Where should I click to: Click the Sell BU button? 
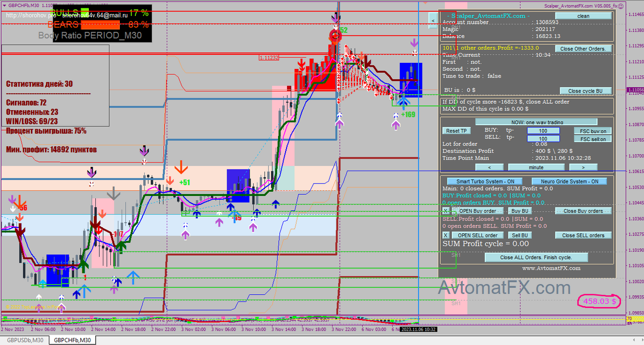[x=520, y=235]
